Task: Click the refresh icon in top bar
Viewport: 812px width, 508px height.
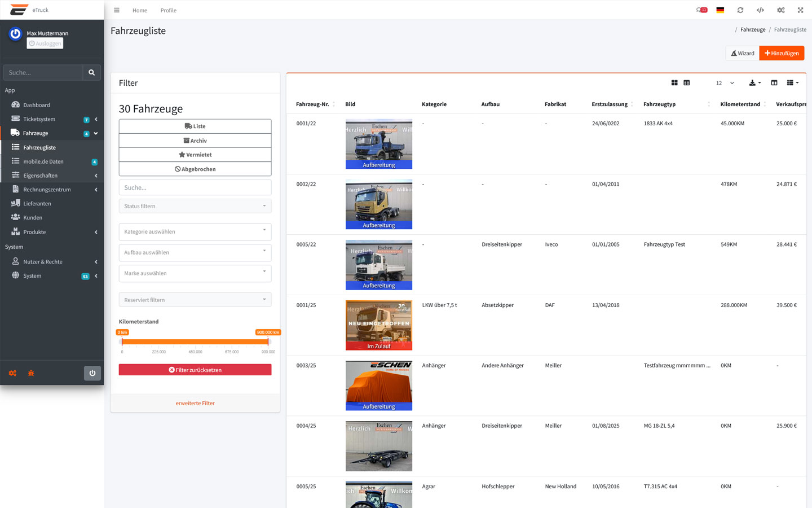Action: coord(740,10)
